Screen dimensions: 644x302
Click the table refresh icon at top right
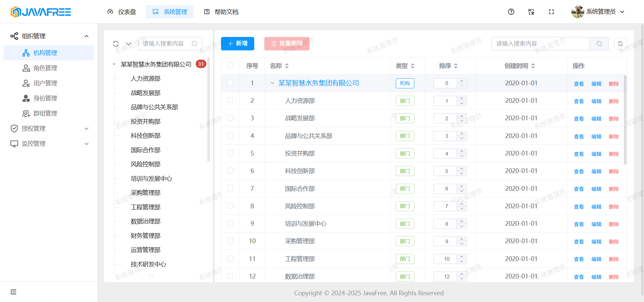(620, 44)
